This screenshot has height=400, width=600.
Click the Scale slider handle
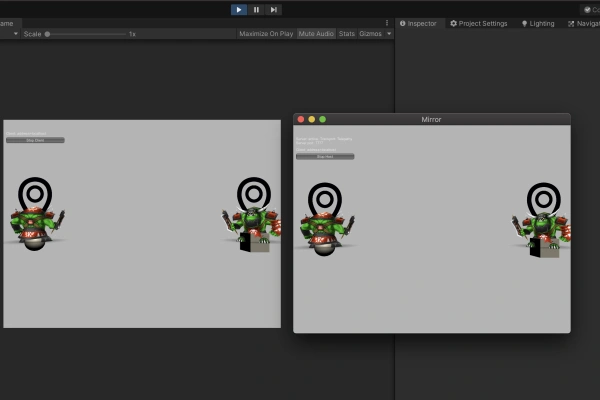47,34
